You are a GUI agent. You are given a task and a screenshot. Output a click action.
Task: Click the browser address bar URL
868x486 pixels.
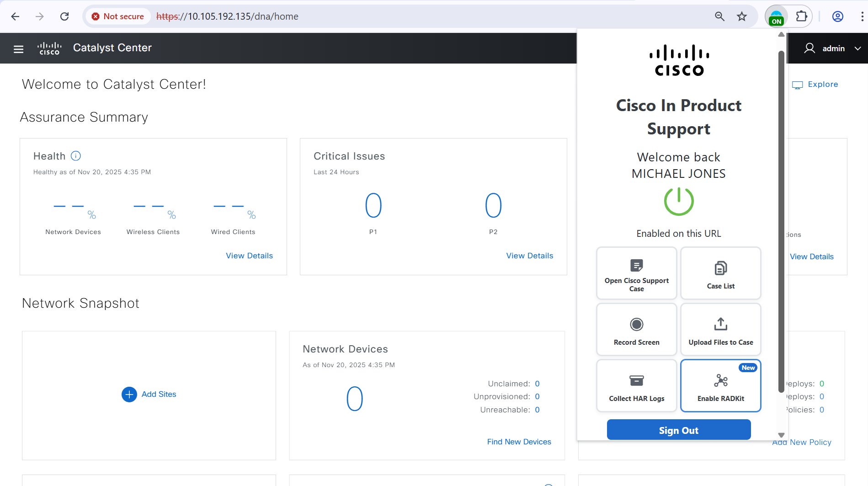pyautogui.click(x=242, y=16)
